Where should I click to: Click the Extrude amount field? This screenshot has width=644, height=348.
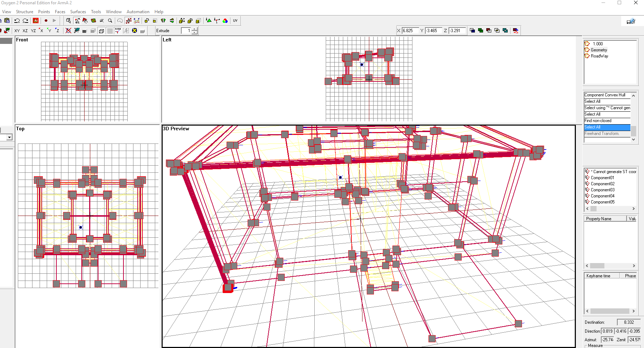[x=186, y=31]
